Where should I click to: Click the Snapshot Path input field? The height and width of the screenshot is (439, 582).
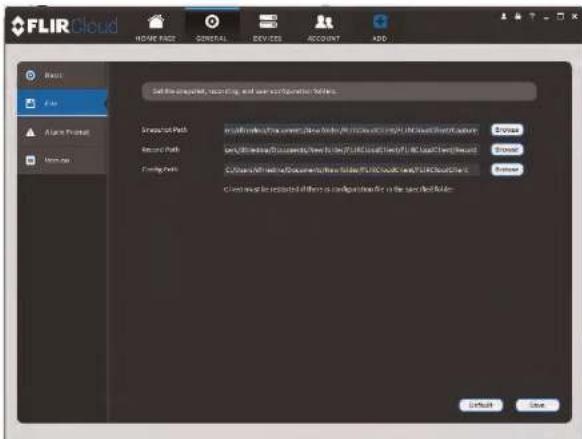click(x=351, y=130)
